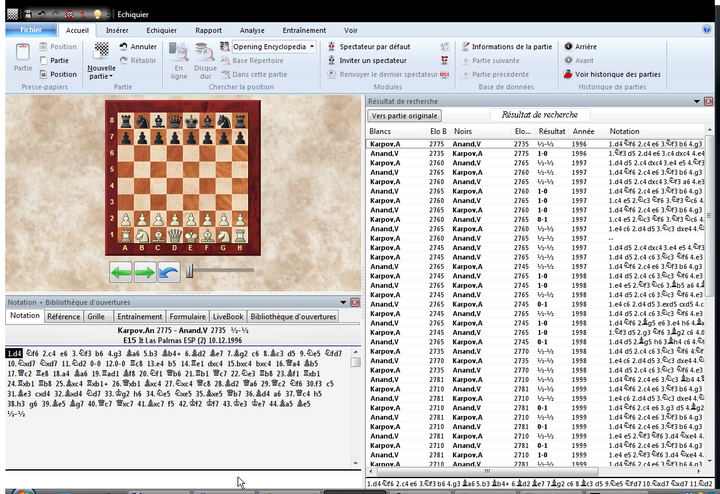The image size is (720, 494).
Task: Open the Entraînement ribbon tab
Action: pyautogui.click(x=304, y=30)
